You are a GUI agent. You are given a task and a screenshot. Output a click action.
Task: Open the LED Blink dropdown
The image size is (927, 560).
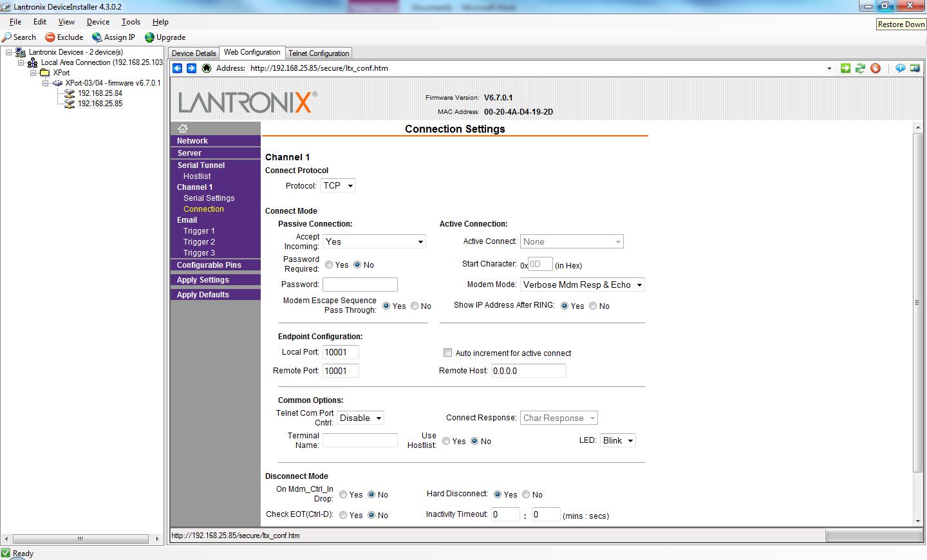617,441
